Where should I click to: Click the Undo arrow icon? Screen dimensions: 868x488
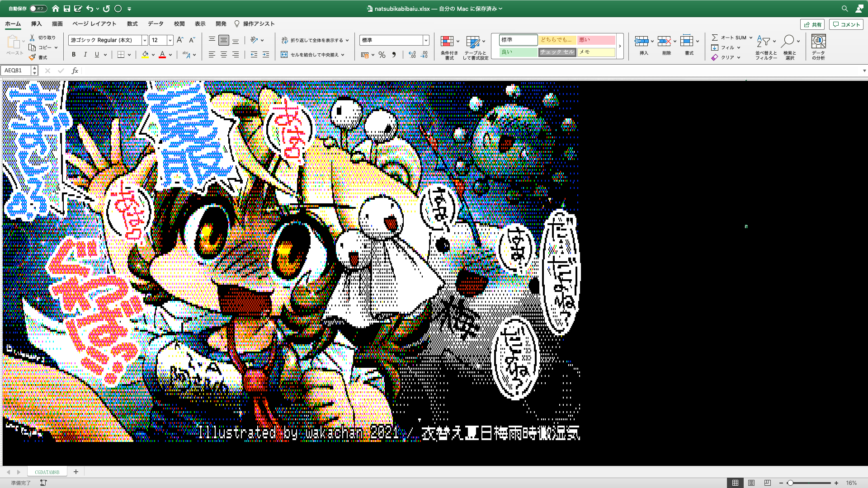[x=90, y=9]
